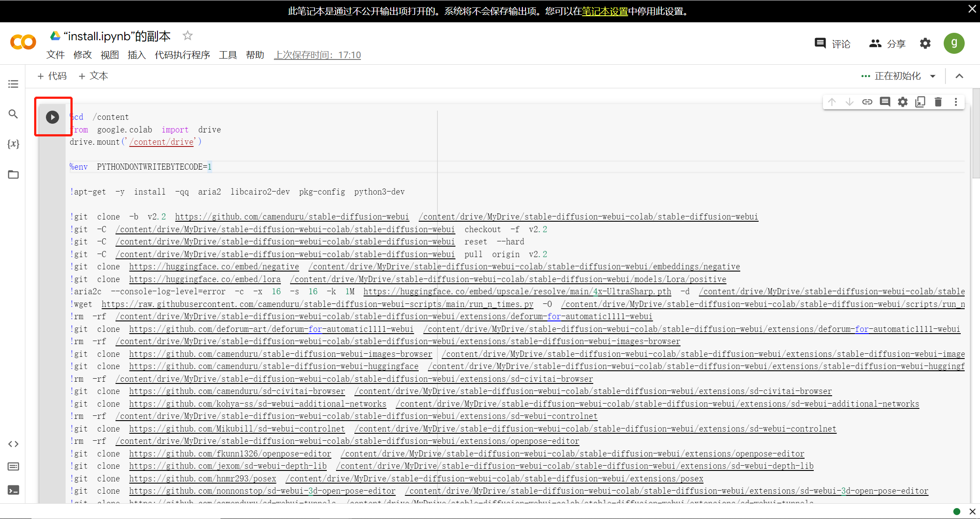Click the !apt-get install line
Viewport: 980px width, 519px height.
[x=237, y=192]
